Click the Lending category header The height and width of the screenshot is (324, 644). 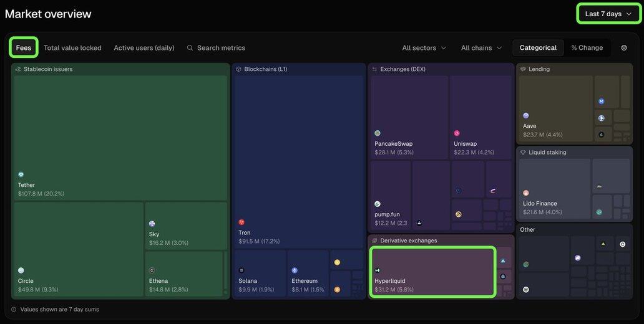[535, 69]
